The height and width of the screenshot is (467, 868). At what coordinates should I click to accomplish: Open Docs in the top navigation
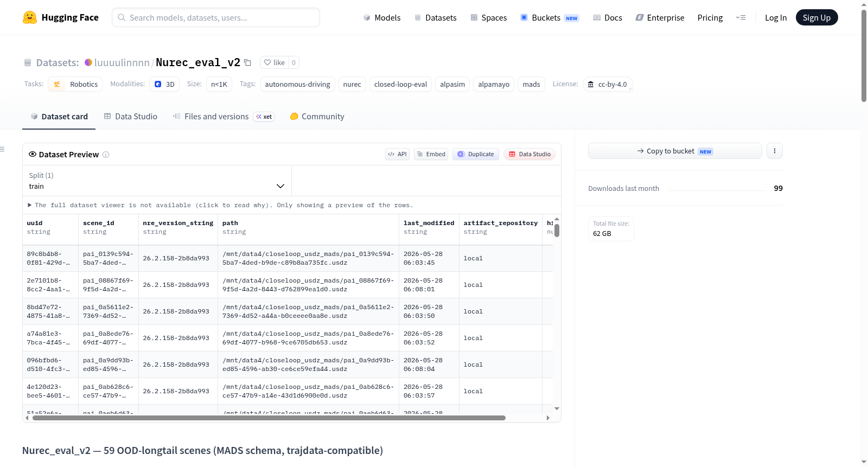608,17
